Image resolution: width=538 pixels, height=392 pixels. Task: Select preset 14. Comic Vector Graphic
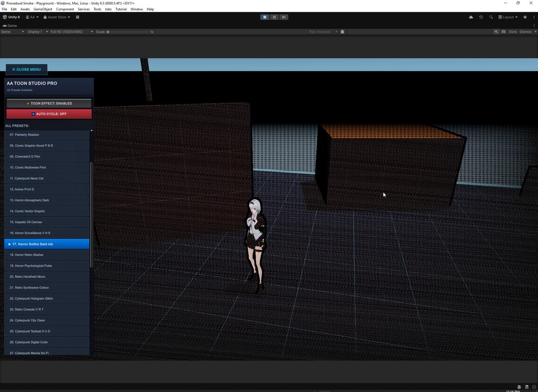(x=47, y=211)
